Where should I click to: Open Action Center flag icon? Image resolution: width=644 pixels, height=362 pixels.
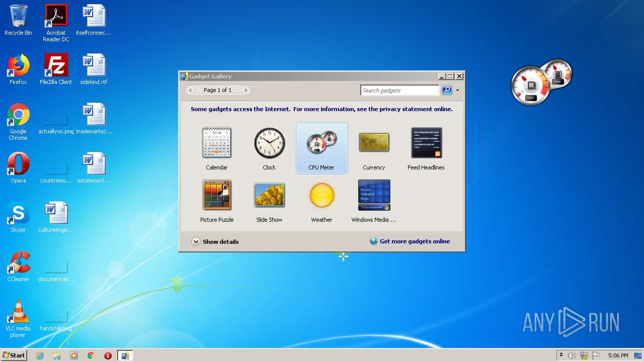click(x=596, y=355)
